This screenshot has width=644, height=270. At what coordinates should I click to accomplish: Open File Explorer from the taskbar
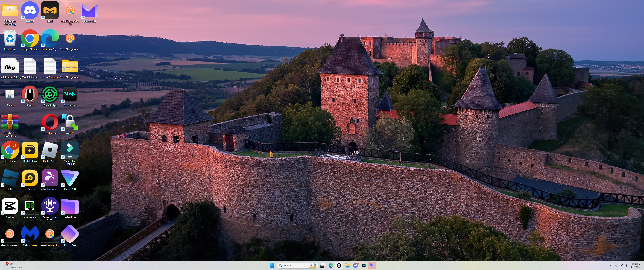click(x=347, y=265)
